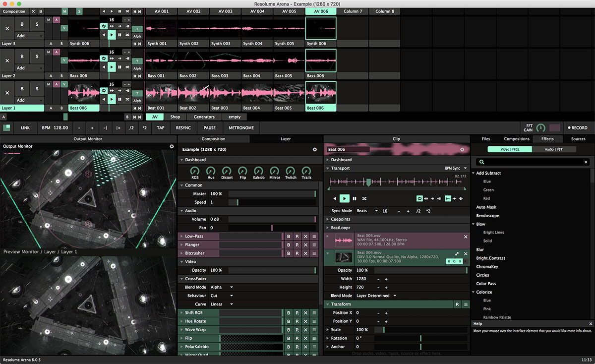Viewport: 595px width, 364px height.
Task: Select the Shop tab in the toolbar
Action: point(175,117)
